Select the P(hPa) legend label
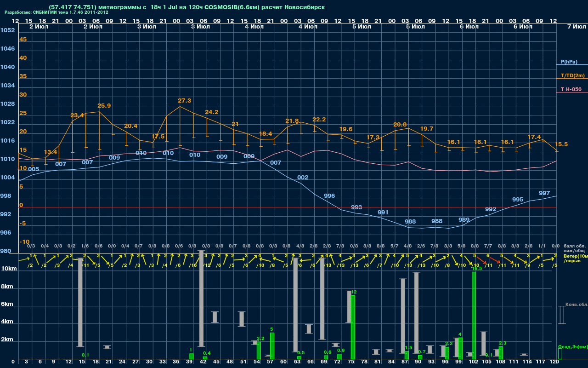Screen dimensions: 588x368 pyautogui.click(x=569, y=62)
